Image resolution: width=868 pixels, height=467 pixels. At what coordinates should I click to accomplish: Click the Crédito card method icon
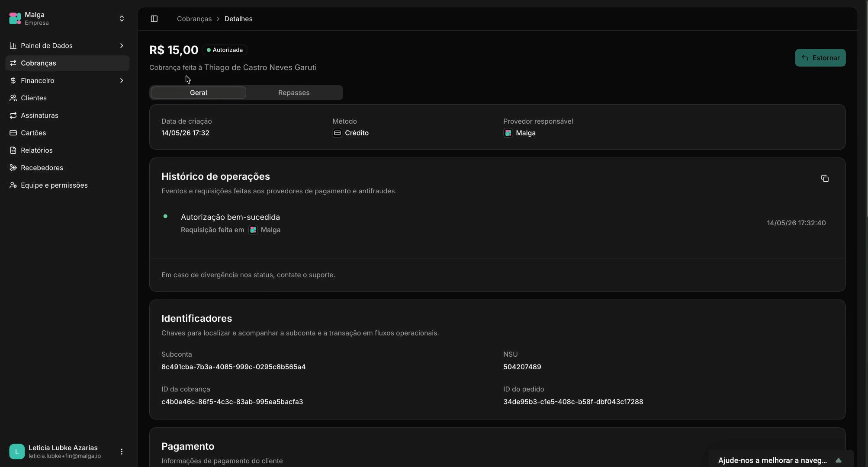point(337,133)
